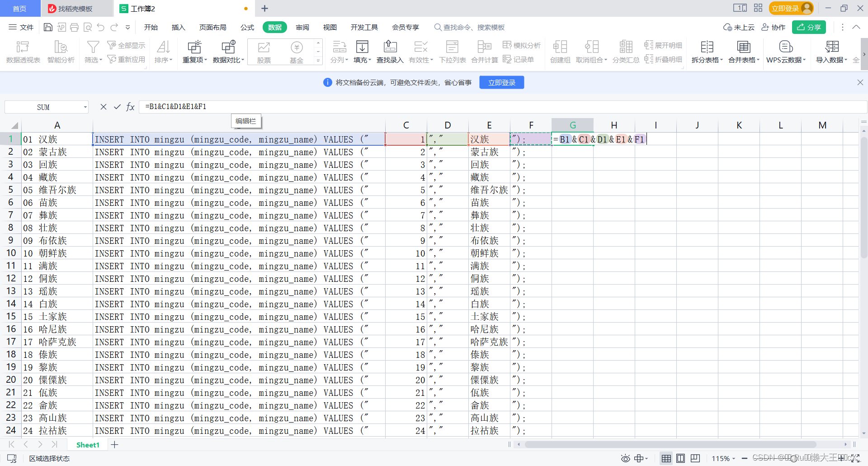
Task: Click the WPS云数据 cloud data icon
Action: [786, 52]
